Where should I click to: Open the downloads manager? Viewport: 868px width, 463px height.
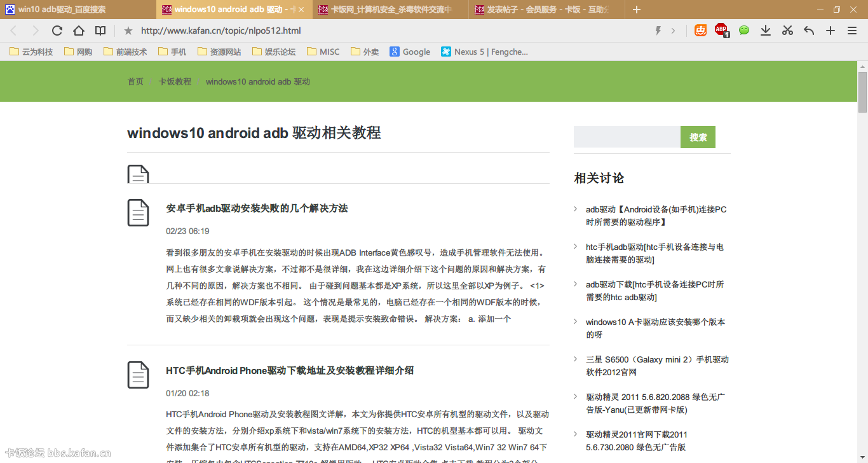[766, 31]
